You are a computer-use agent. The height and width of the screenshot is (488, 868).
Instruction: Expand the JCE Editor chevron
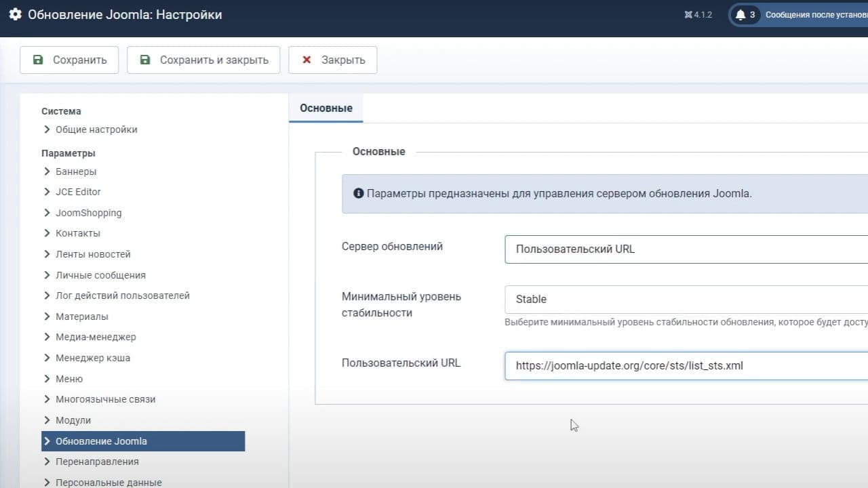(47, 192)
